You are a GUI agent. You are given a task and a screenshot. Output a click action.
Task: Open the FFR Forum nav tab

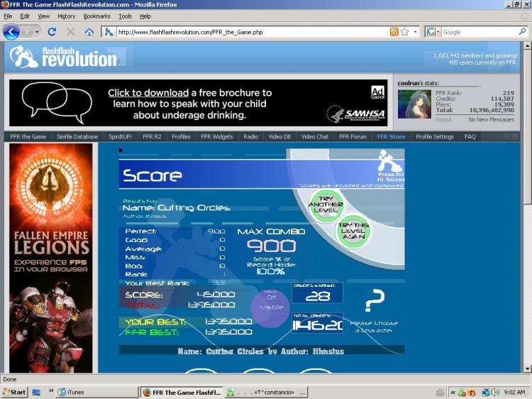pyautogui.click(x=353, y=136)
